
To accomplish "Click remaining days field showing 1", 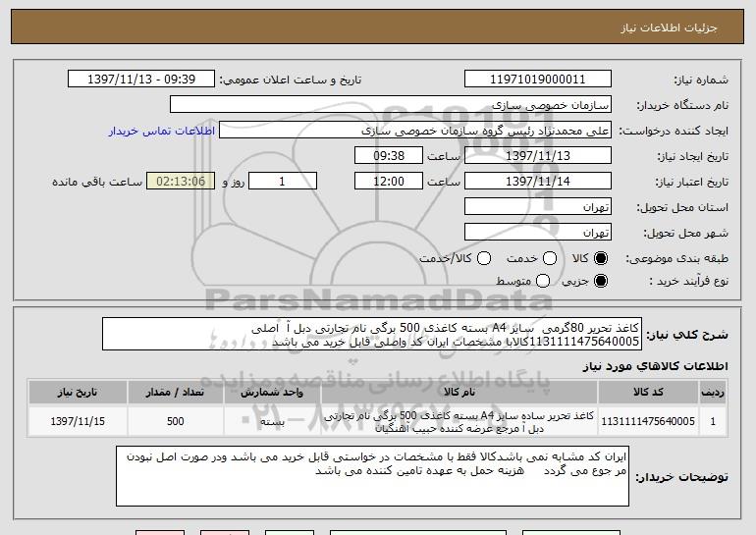I will tap(283, 182).
